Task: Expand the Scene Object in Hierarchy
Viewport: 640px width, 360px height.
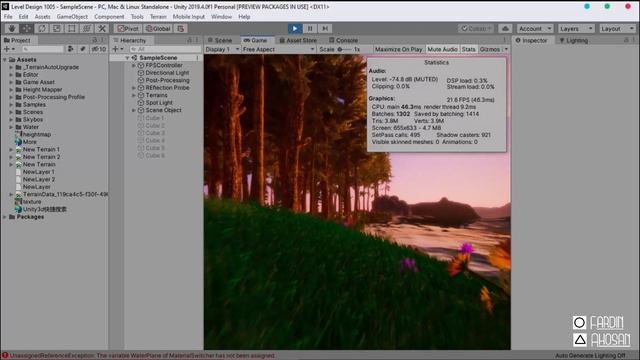Action: pos(133,110)
